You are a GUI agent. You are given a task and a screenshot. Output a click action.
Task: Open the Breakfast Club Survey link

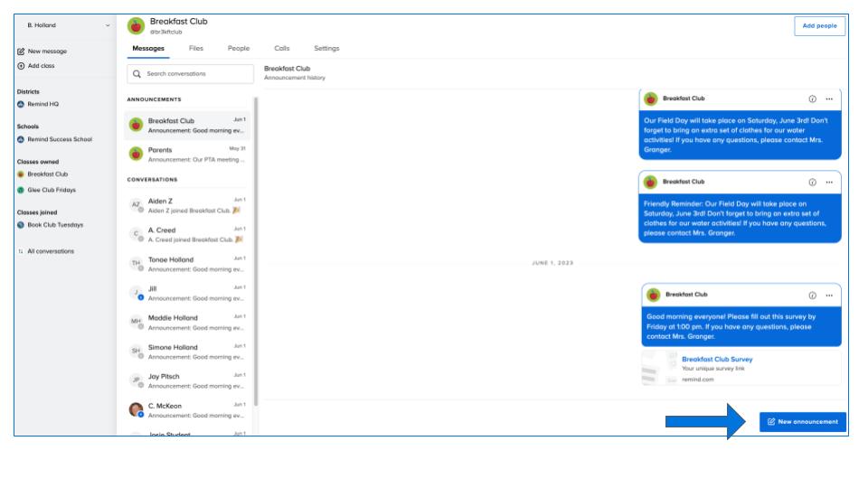tap(716, 360)
